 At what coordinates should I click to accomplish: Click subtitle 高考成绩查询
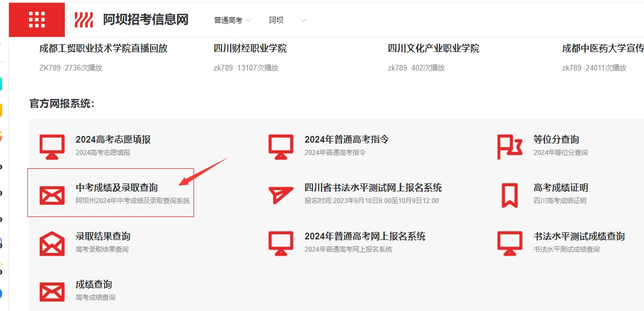(x=95, y=298)
